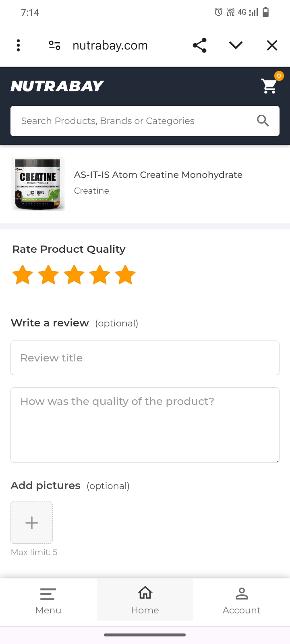Add a picture with plus box
This screenshot has height=644, width=290.
point(32,522)
